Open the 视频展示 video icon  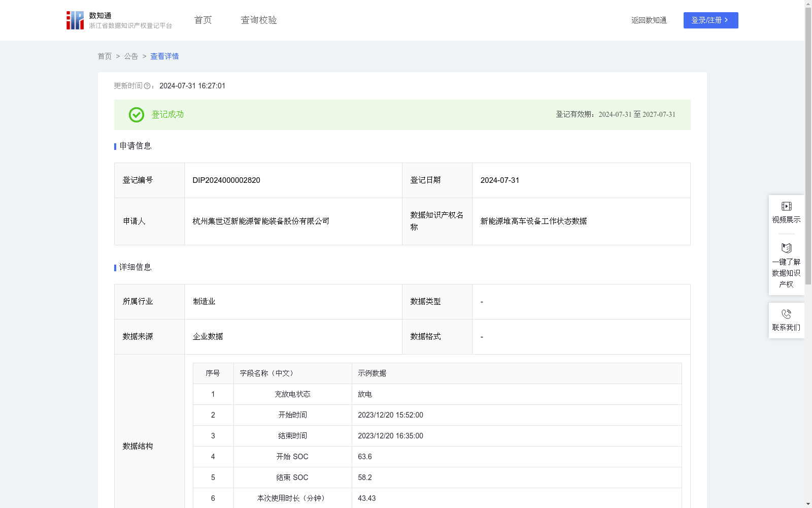(786, 206)
